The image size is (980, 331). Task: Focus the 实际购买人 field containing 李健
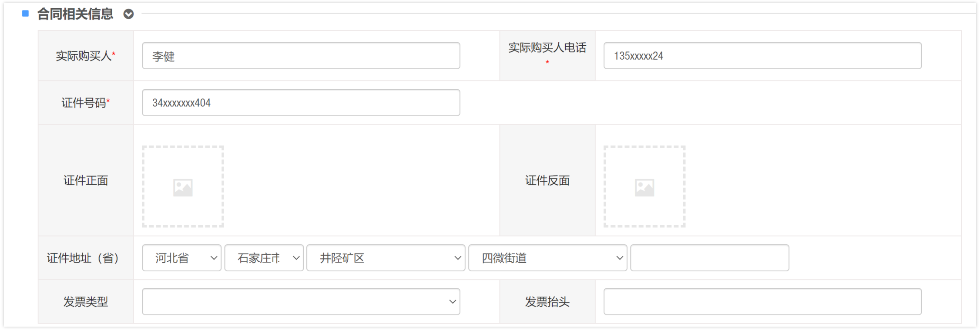tap(301, 56)
